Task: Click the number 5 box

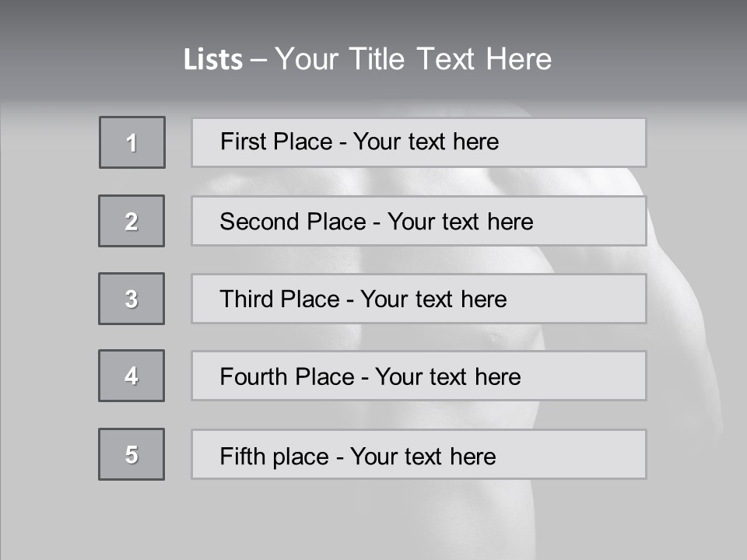Action: coord(132,454)
